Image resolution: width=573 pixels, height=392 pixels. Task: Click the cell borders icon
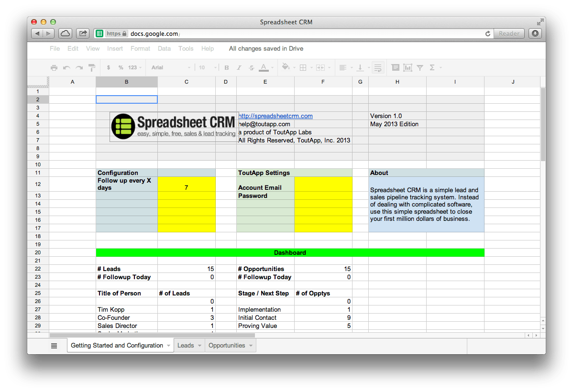point(303,67)
